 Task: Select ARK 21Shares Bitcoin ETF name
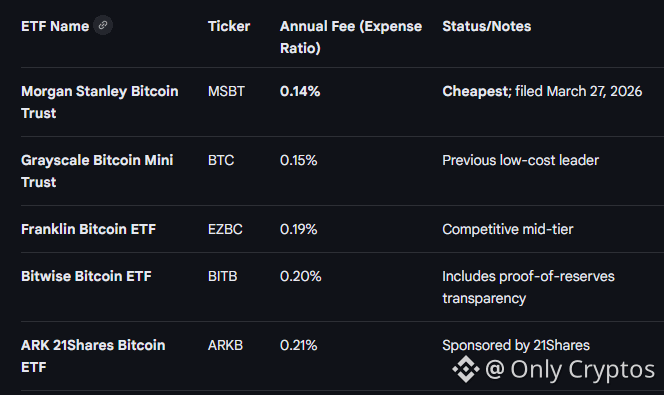(93, 356)
